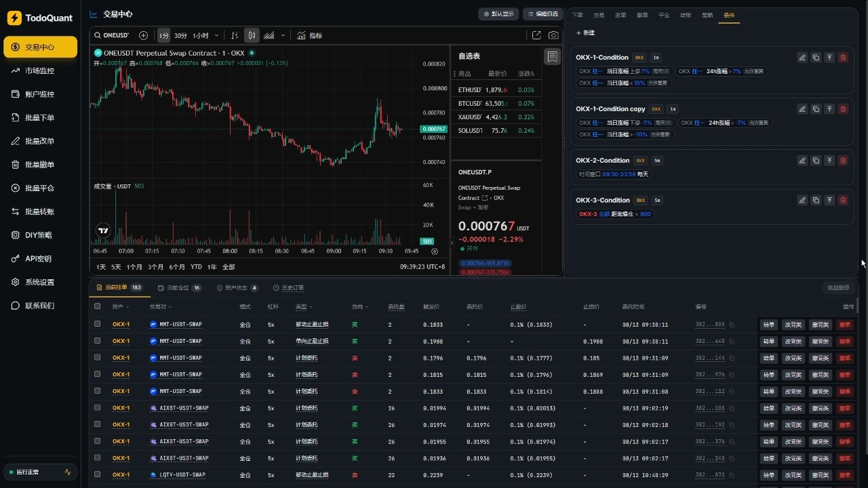Viewport: 868px width, 488px height.
Task: Duplicate OKX-3-Condition using copy icon
Action: click(816, 200)
